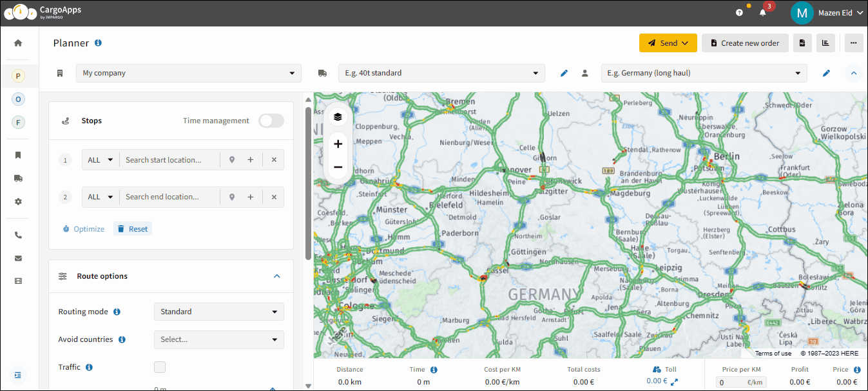Pick end location on map pin

[232, 197]
